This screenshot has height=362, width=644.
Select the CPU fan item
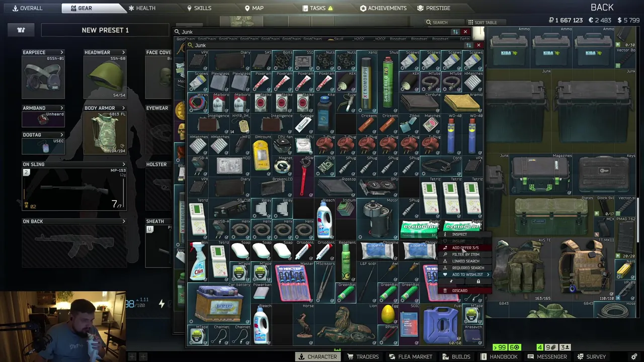282,145
